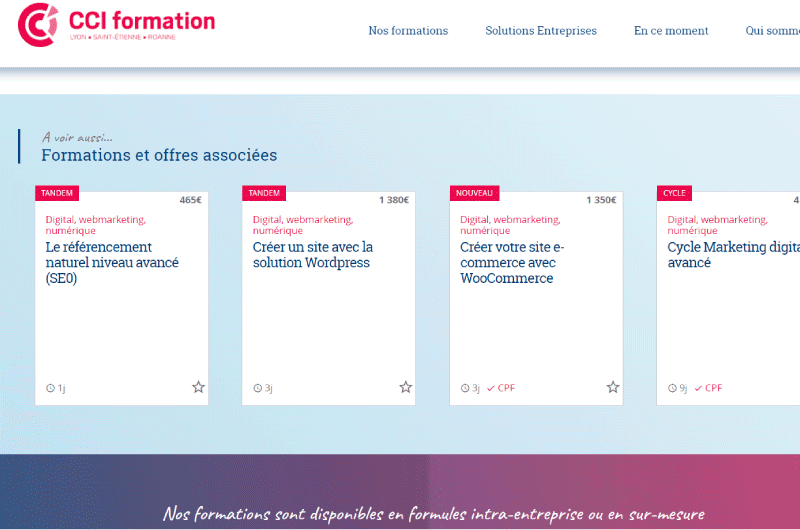Click the 9j duration text
The width and height of the screenshot is (800, 530).
[x=683, y=388]
